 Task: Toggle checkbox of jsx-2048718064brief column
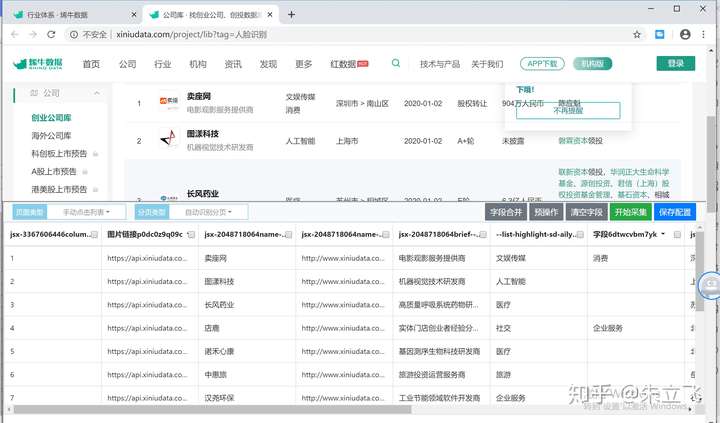pyautogui.click(x=483, y=235)
